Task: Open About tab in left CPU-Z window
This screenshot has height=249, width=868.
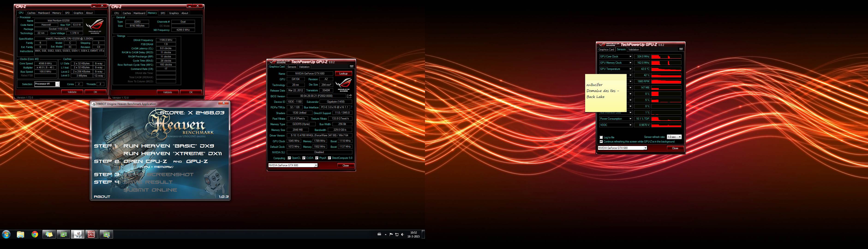Action: click(x=89, y=13)
